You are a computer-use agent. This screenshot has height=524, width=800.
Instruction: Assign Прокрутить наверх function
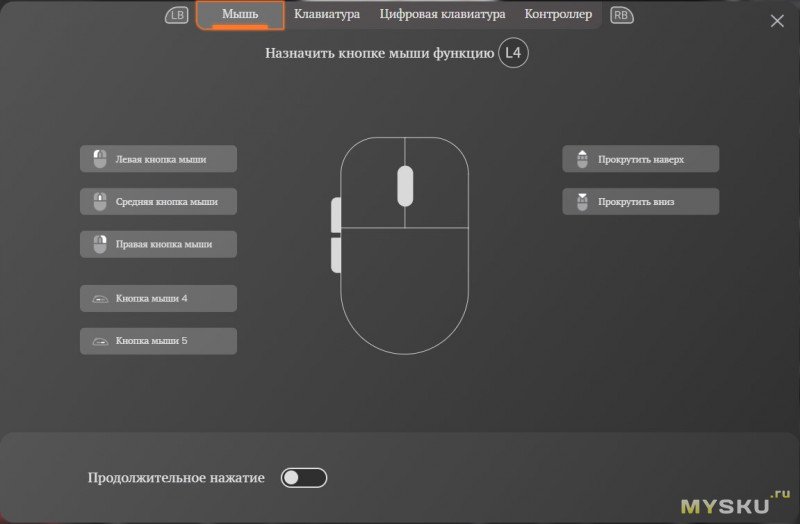point(640,159)
